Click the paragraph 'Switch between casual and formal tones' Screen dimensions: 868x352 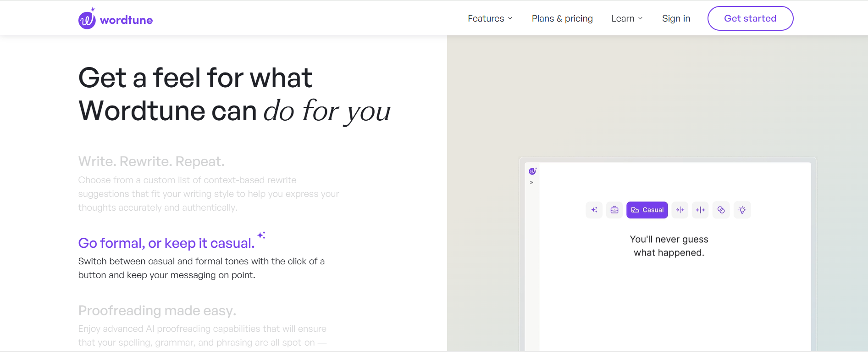(x=201, y=268)
